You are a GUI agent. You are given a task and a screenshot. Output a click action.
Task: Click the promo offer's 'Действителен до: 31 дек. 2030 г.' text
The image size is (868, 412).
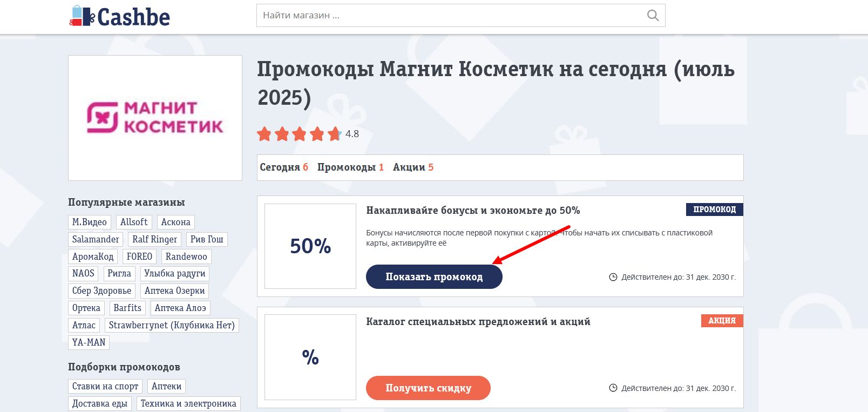click(x=679, y=277)
